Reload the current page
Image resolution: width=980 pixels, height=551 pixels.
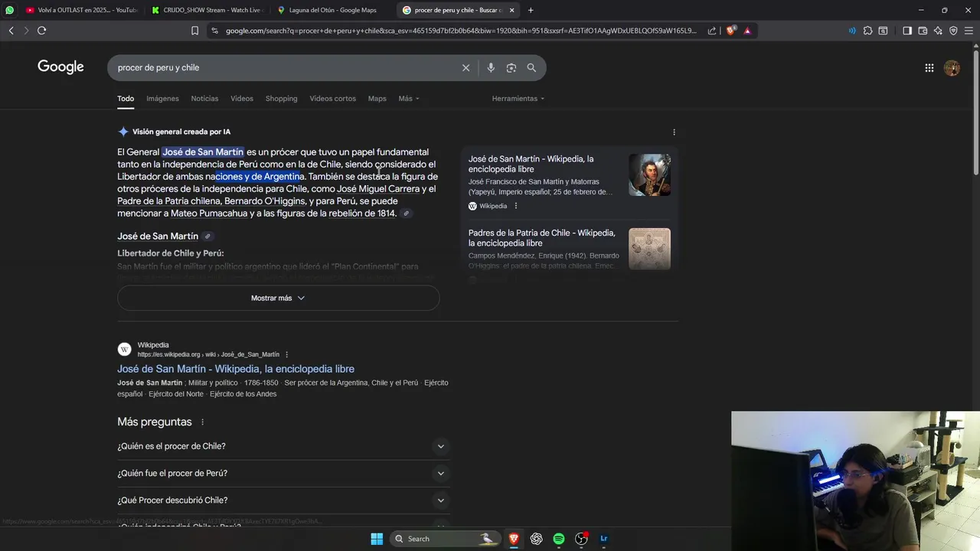41,31
